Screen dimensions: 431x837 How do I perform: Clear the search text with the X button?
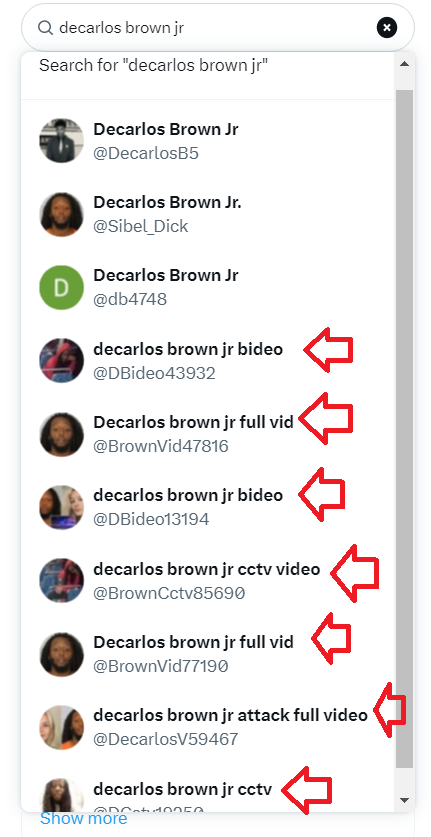coord(387,28)
